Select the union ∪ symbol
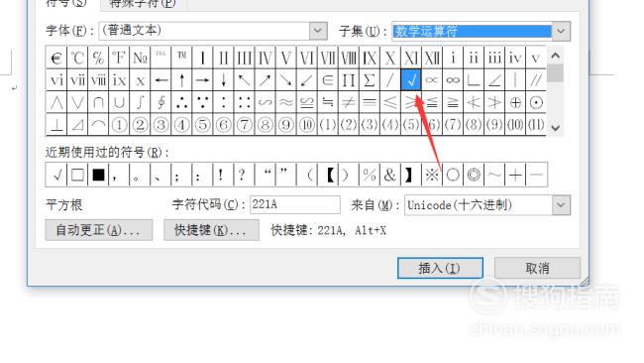 tap(119, 102)
